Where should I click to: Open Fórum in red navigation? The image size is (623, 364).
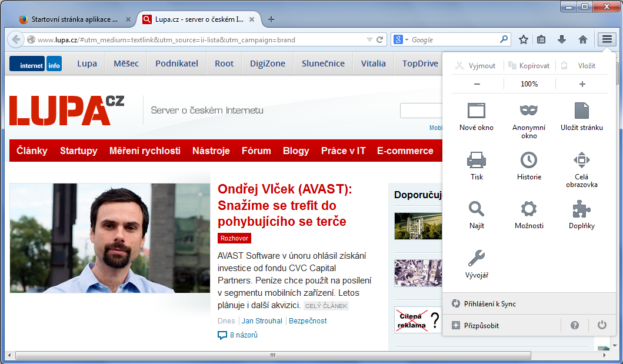[256, 151]
